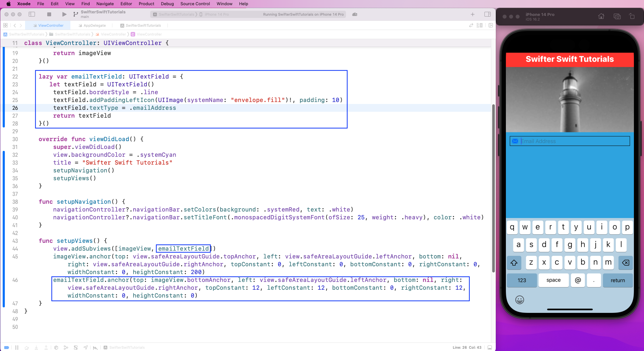
Task: Open the Source Control menu
Action: pyautogui.click(x=195, y=4)
